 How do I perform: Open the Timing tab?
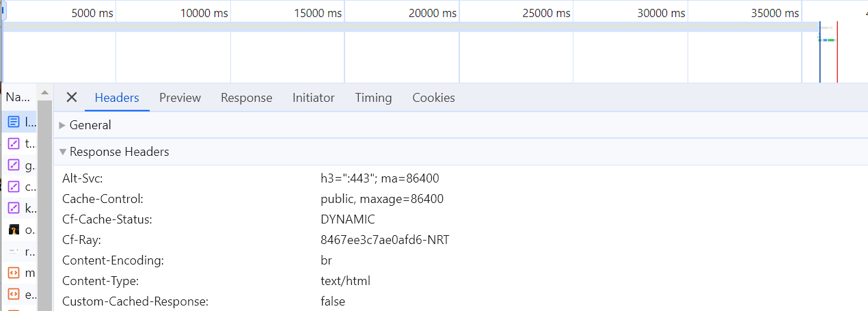click(373, 98)
